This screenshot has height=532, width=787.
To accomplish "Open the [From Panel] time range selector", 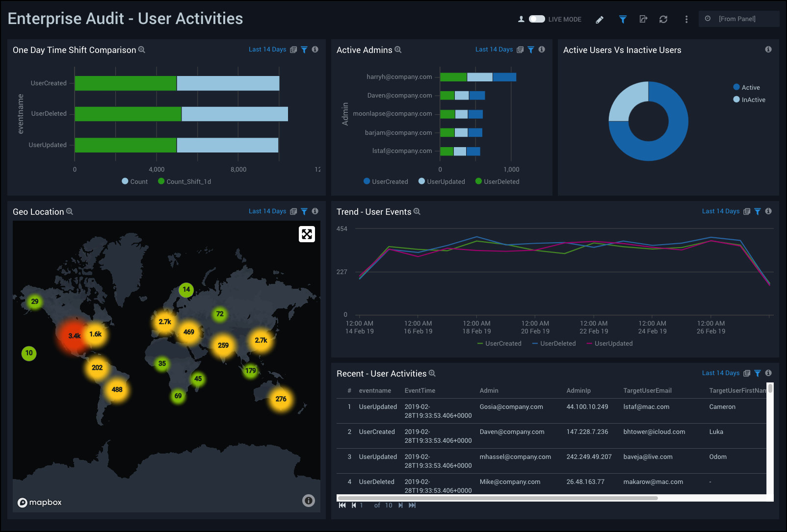I will tap(738, 19).
